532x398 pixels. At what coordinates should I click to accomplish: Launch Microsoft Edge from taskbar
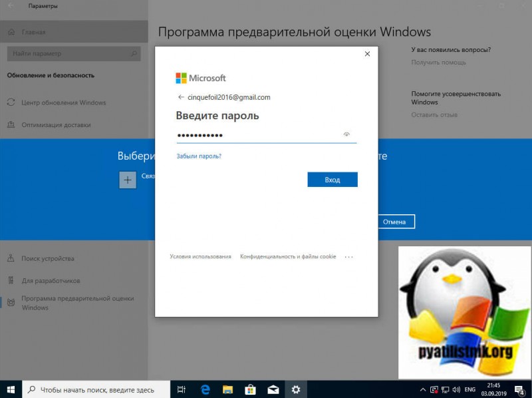tap(205, 389)
